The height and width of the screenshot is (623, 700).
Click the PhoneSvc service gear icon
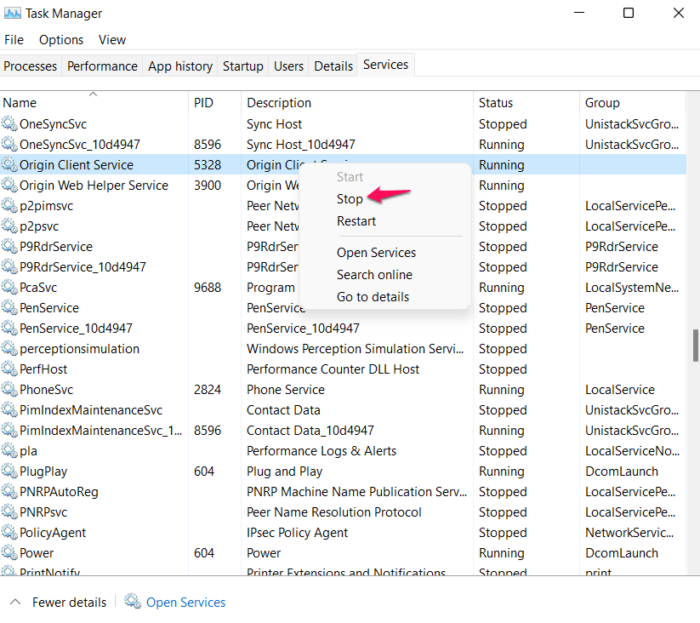coord(10,390)
